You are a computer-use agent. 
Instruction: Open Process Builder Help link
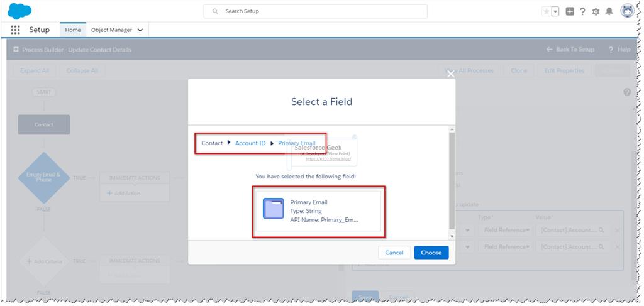[x=619, y=49]
